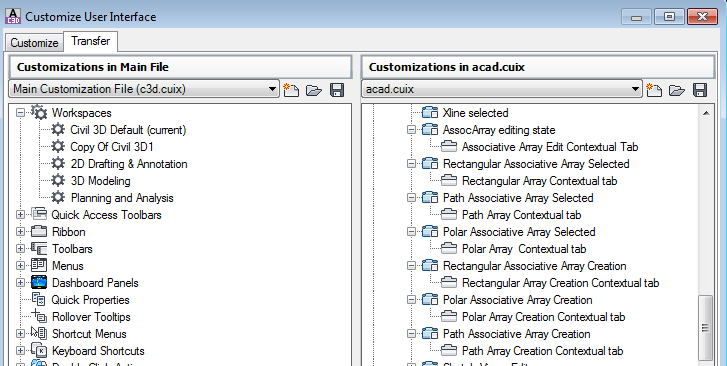This screenshot has width=727, height=366.
Task: Select Polar Array Contextual tab item
Action: click(x=524, y=249)
